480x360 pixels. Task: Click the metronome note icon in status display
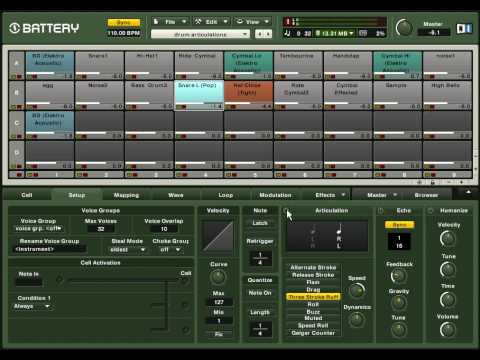[287, 33]
